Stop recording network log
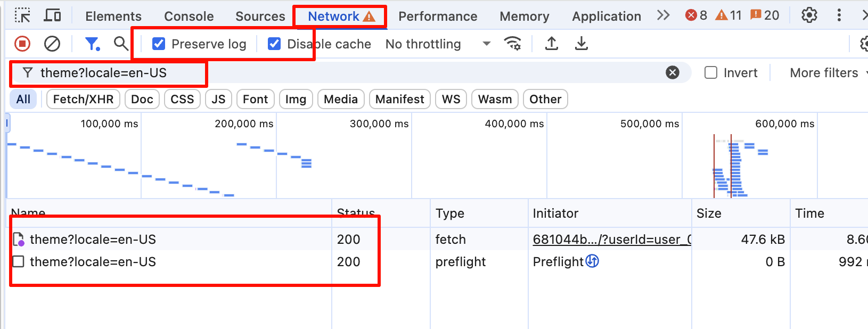 (x=22, y=44)
